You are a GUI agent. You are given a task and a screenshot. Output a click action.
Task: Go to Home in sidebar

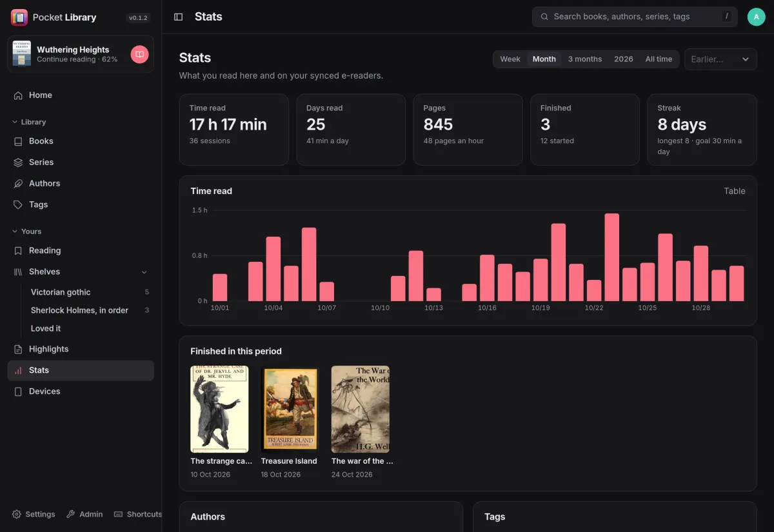click(x=81, y=95)
